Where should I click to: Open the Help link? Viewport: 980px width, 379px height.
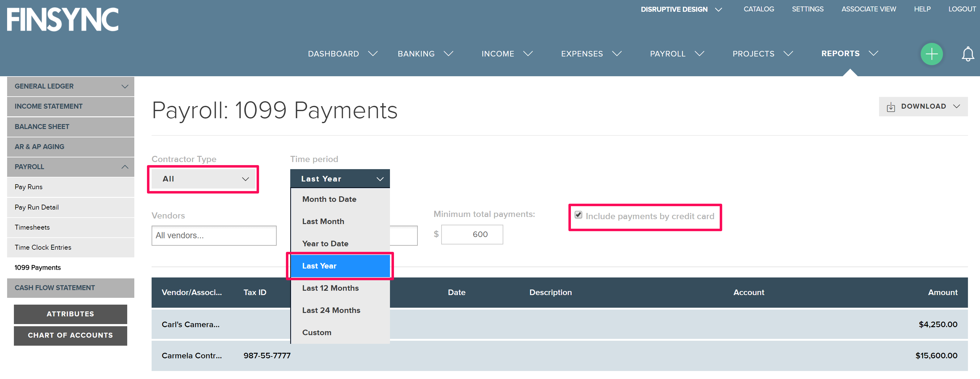pyautogui.click(x=922, y=9)
